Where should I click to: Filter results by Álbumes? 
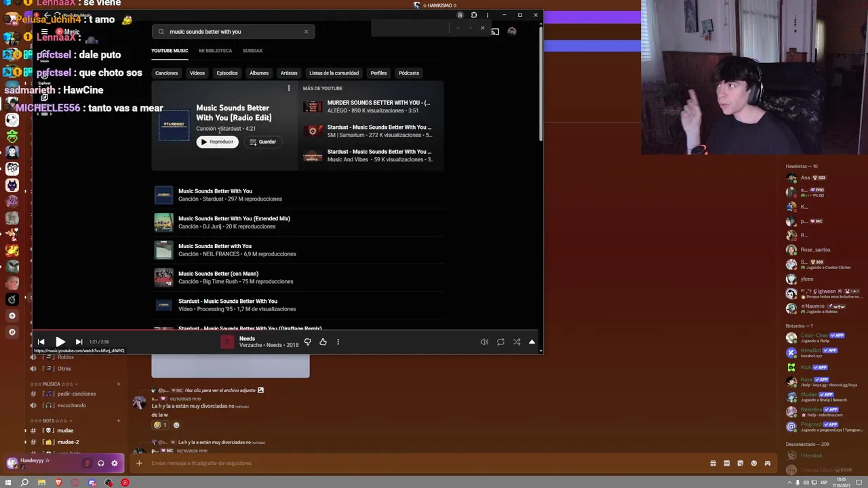[x=259, y=73]
